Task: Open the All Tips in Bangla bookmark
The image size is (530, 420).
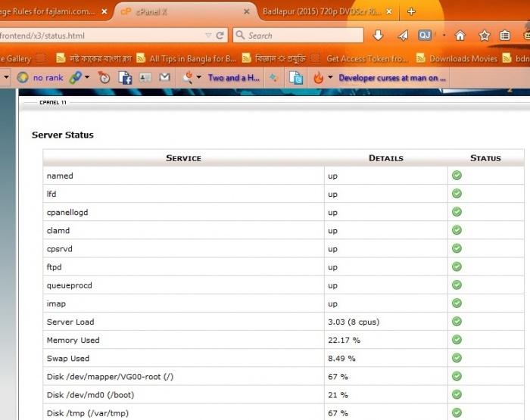Action: (187, 59)
